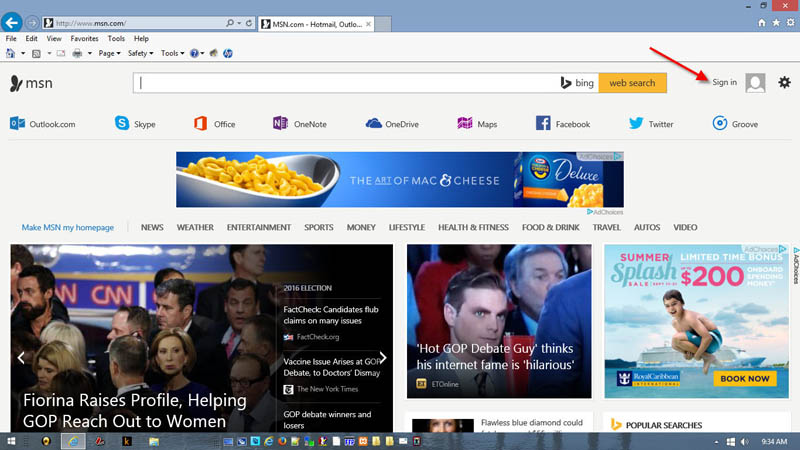Go to the SPORTS section
This screenshot has width=800, height=450.
[x=319, y=228]
